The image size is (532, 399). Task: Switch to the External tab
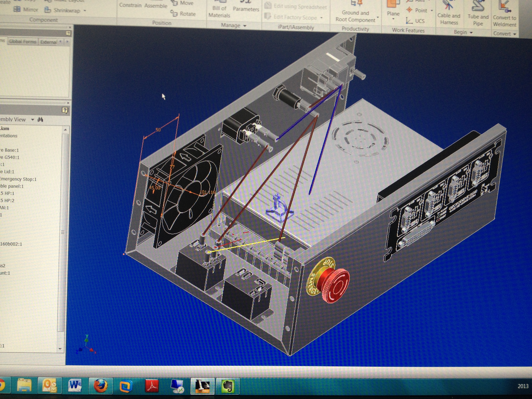pos(48,42)
